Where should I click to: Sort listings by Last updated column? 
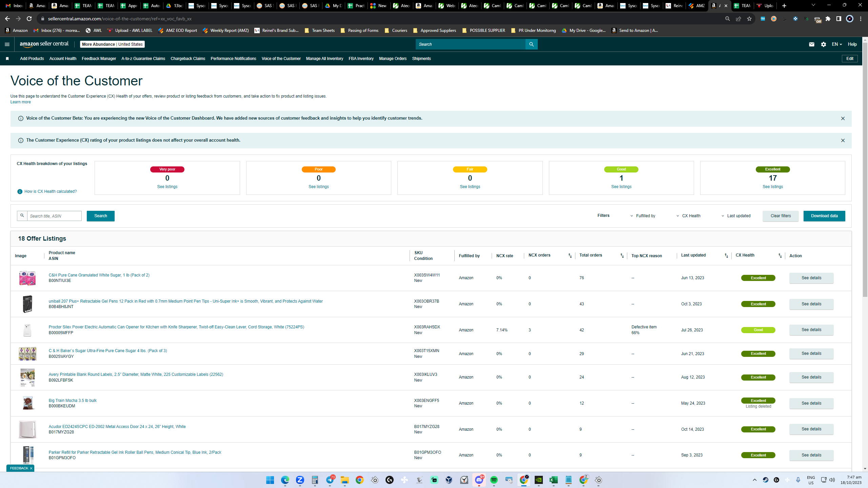point(726,256)
